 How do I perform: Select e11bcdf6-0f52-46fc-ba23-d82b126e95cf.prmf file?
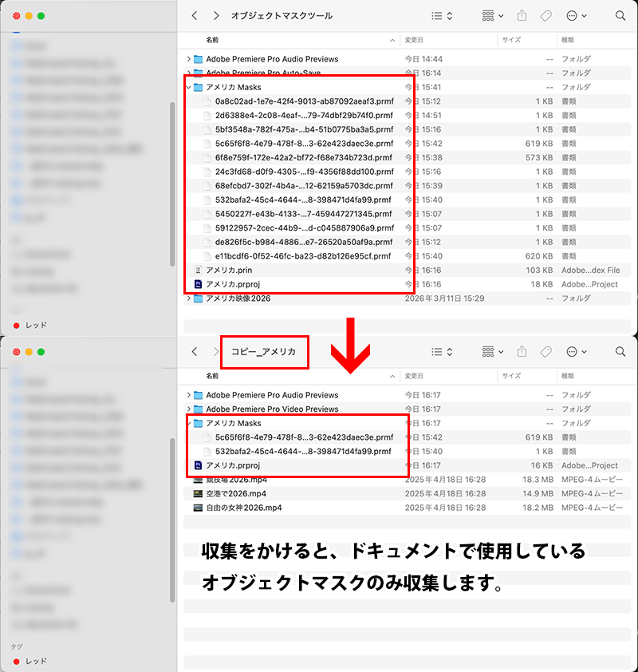303,256
